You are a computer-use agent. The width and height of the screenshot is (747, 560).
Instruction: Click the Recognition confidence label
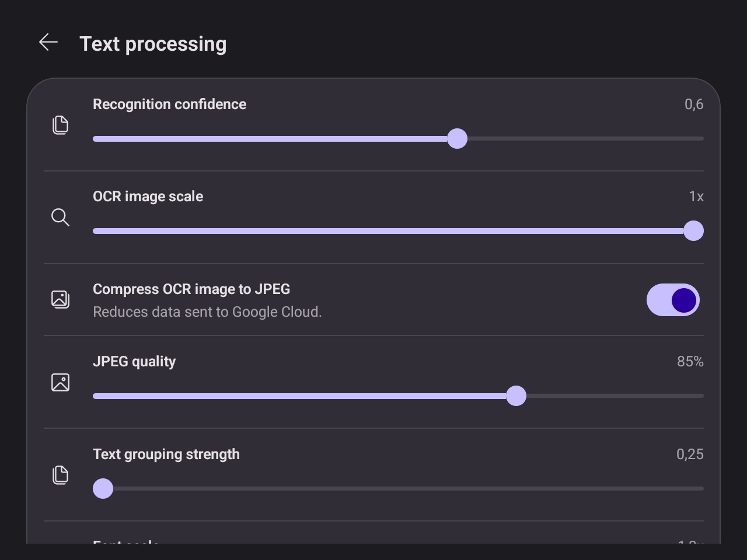click(x=169, y=104)
